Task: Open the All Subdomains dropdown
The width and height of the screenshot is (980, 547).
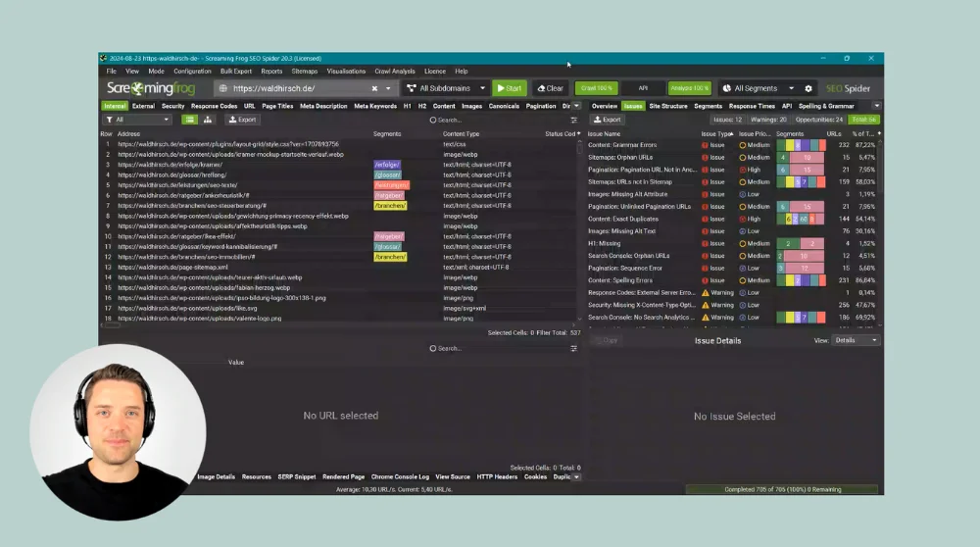Action: point(446,88)
